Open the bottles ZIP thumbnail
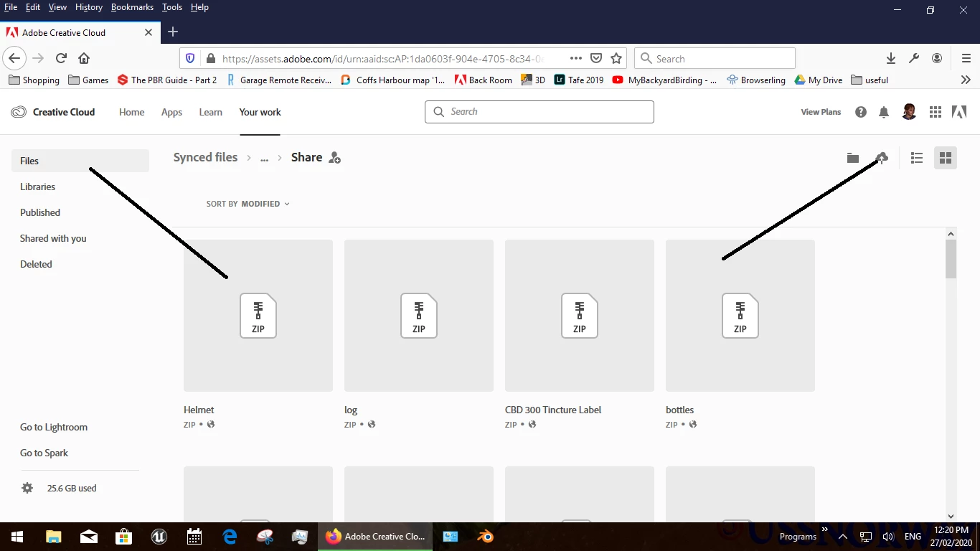The image size is (980, 551). pos(740,316)
